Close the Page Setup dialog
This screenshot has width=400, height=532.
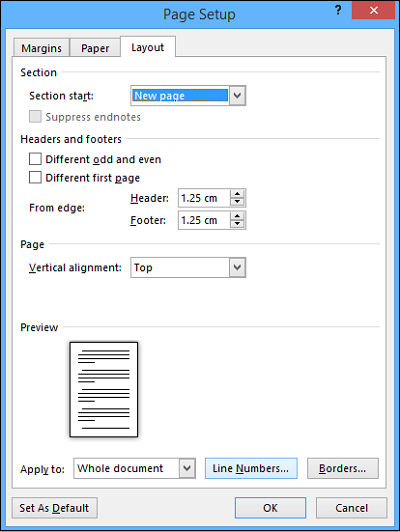[x=373, y=11]
